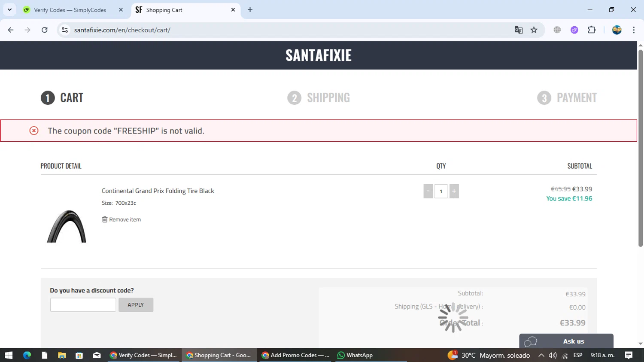The height and width of the screenshot is (362, 644).
Task: Show hidden system tray icons
Action: coord(541,355)
